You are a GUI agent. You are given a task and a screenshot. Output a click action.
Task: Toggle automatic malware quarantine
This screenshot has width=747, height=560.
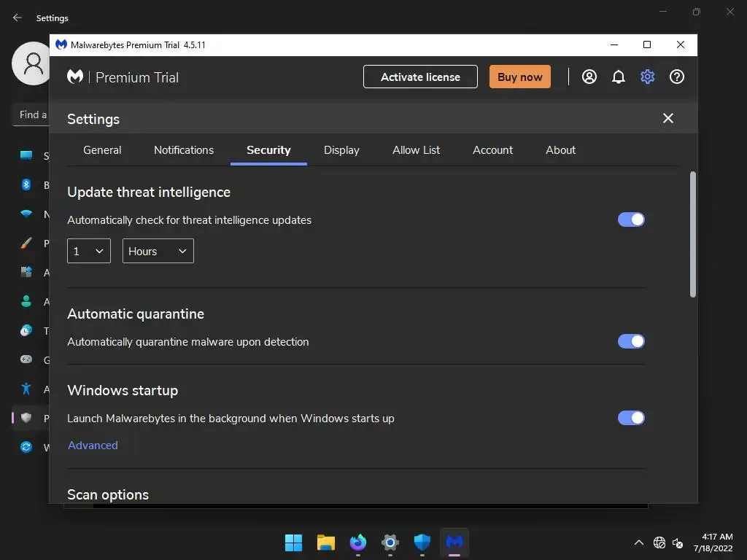(631, 341)
